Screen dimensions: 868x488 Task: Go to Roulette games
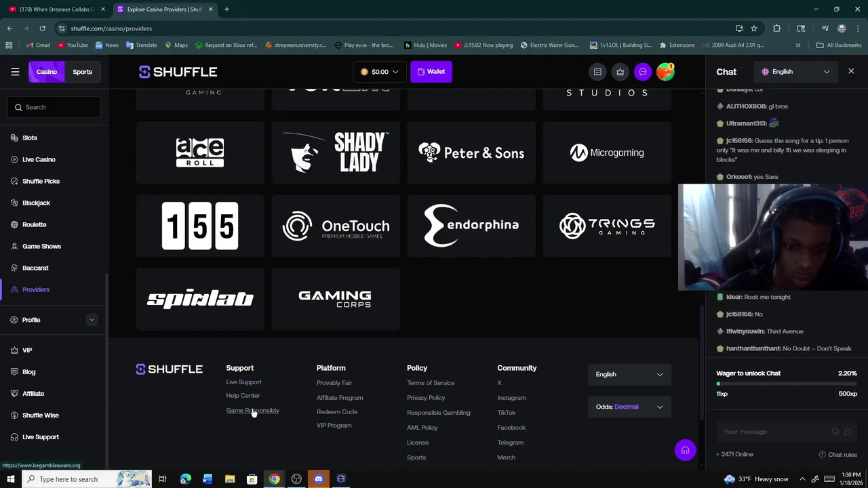34,224
